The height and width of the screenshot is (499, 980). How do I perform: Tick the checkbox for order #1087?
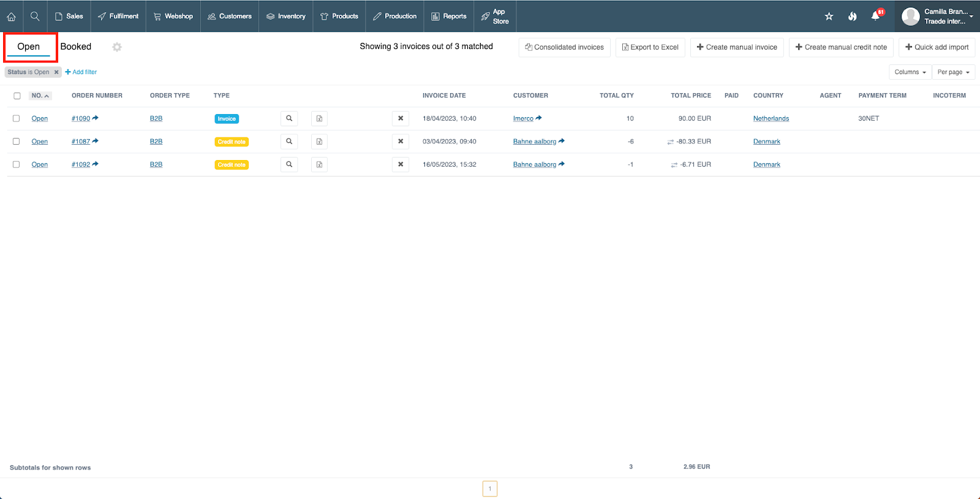click(x=17, y=142)
